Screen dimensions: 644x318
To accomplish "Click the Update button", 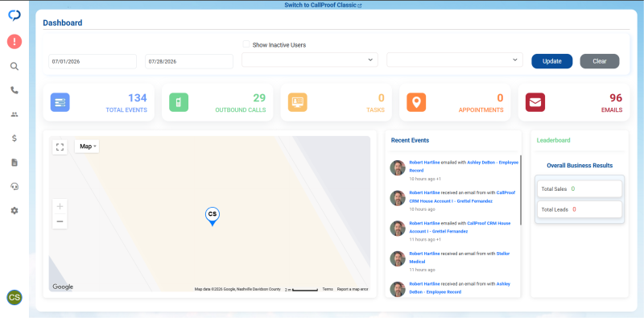I will point(551,61).
